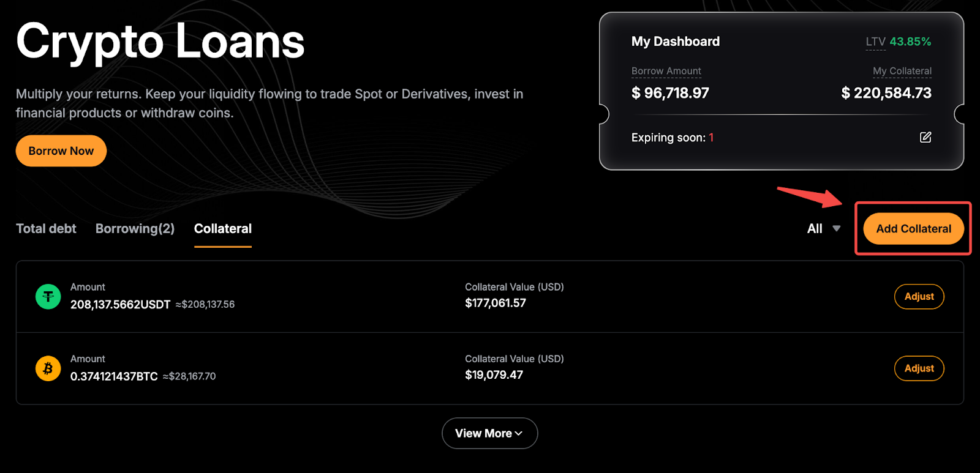
Task: Expand the list with View More
Action: coord(489,433)
